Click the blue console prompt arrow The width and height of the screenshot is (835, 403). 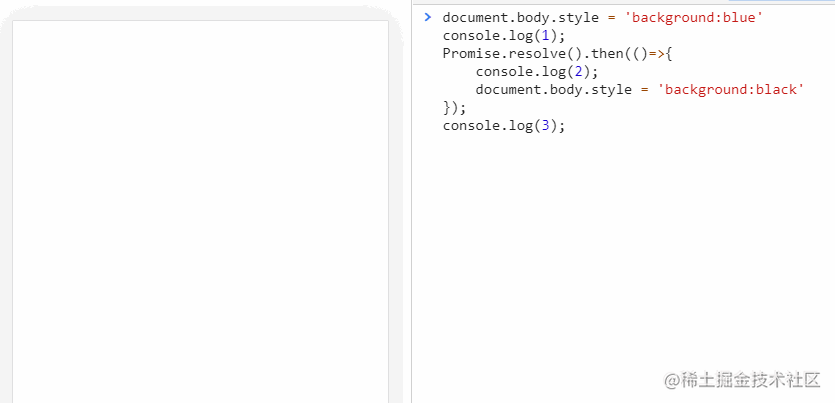tap(427, 17)
